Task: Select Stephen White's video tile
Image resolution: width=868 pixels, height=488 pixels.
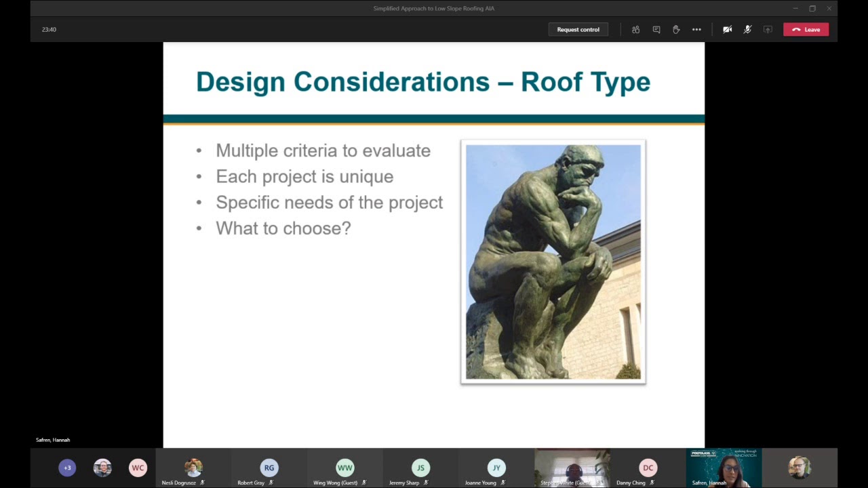Action: [572, 468]
